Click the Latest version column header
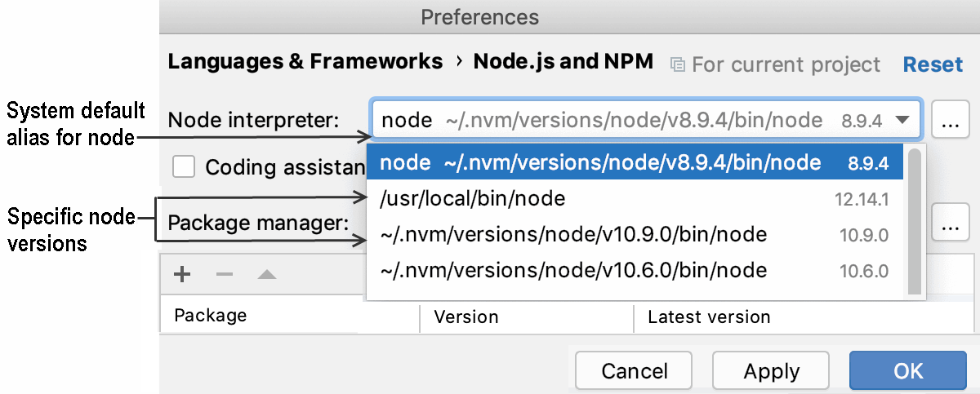The height and width of the screenshot is (394, 980). pyautogui.click(x=708, y=317)
